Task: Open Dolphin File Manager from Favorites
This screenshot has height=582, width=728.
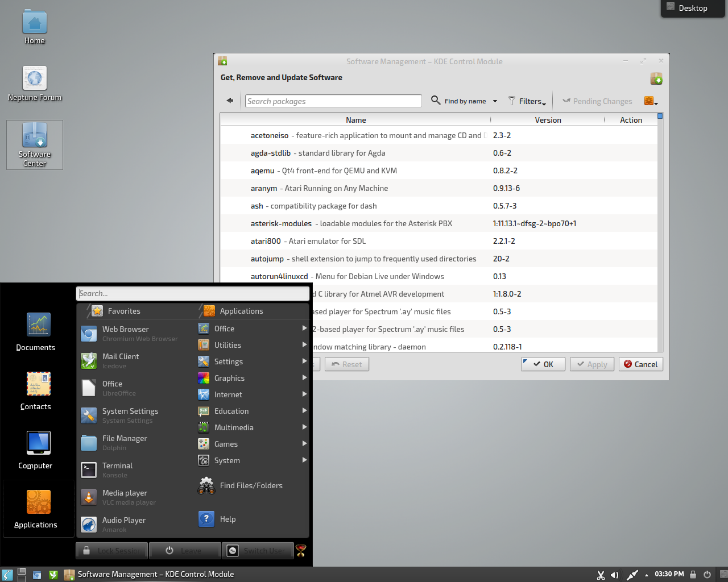Action: point(135,443)
